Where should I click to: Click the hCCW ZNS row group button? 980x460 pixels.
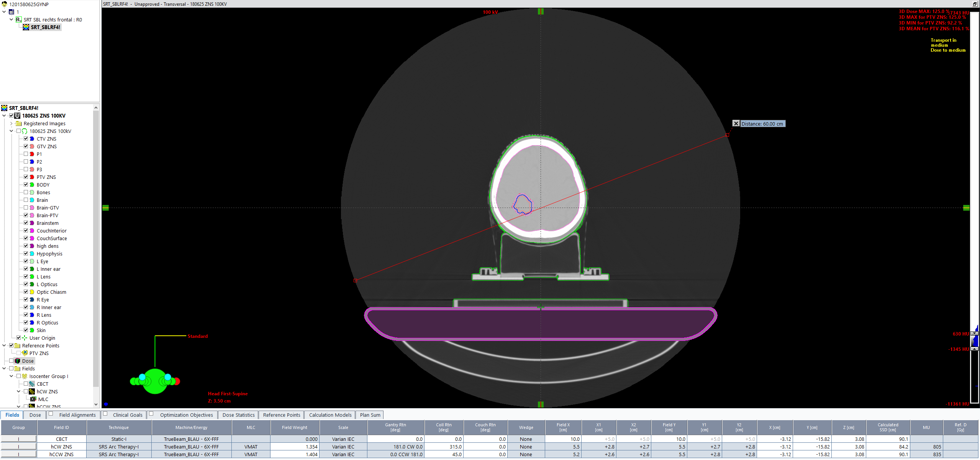point(18,455)
